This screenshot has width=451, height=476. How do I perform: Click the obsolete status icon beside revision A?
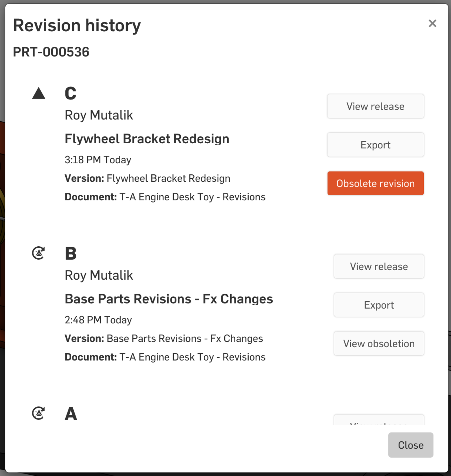pos(39,413)
